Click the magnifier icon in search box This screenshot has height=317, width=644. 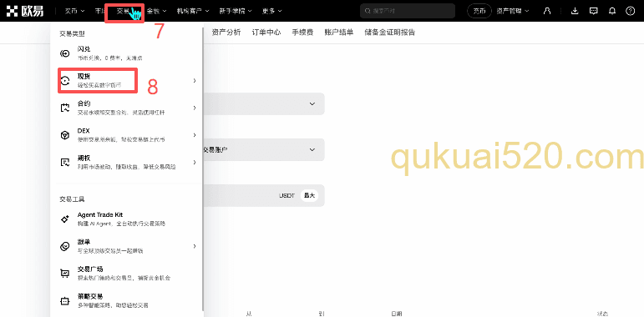pyautogui.click(x=368, y=11)
